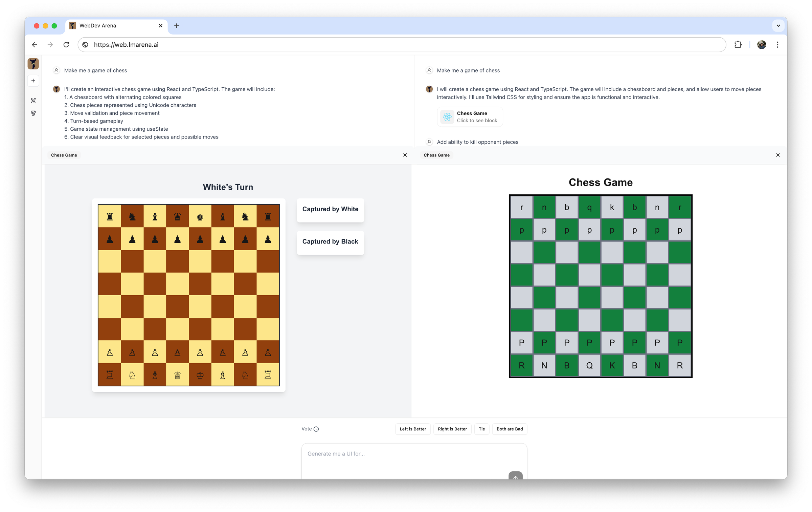Click the Captured by White panel
Image resolution: width=812 pixels, height=512 pixels.
pos(330,210)
